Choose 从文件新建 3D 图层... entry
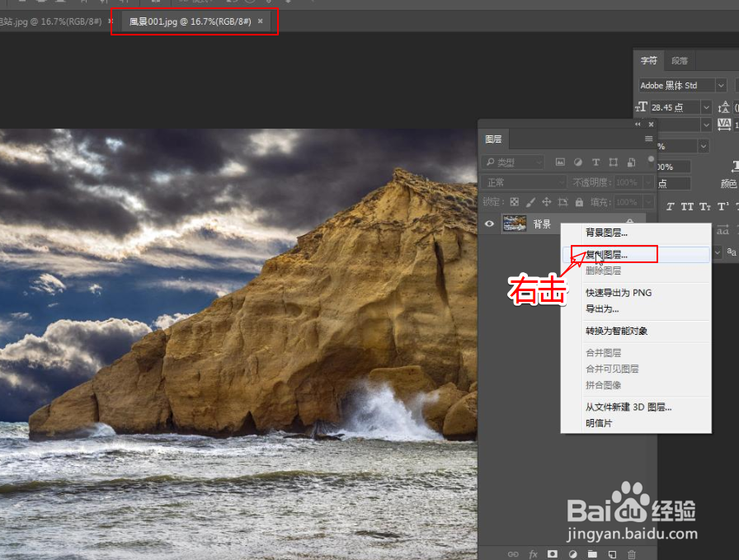The image size is (739, 560). tap(636, 407)
